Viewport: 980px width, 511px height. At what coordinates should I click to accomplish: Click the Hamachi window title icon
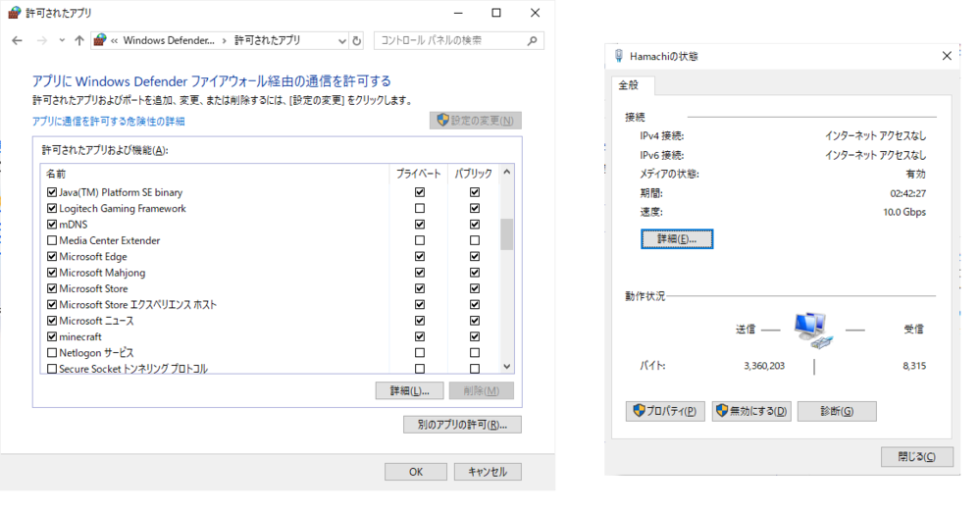pyautogui.click(x=619, y=56)
